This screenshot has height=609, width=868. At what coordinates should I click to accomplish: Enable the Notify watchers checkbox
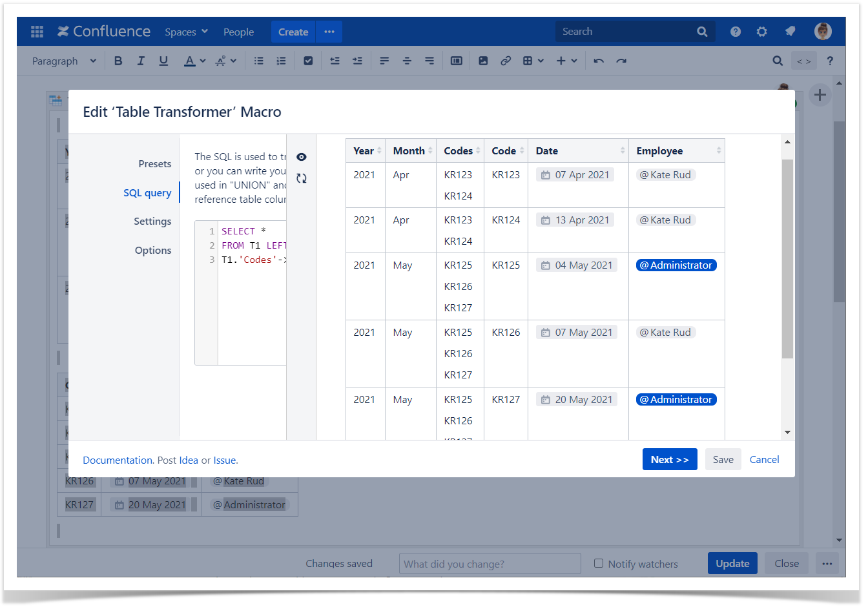(x=599, y=563)
